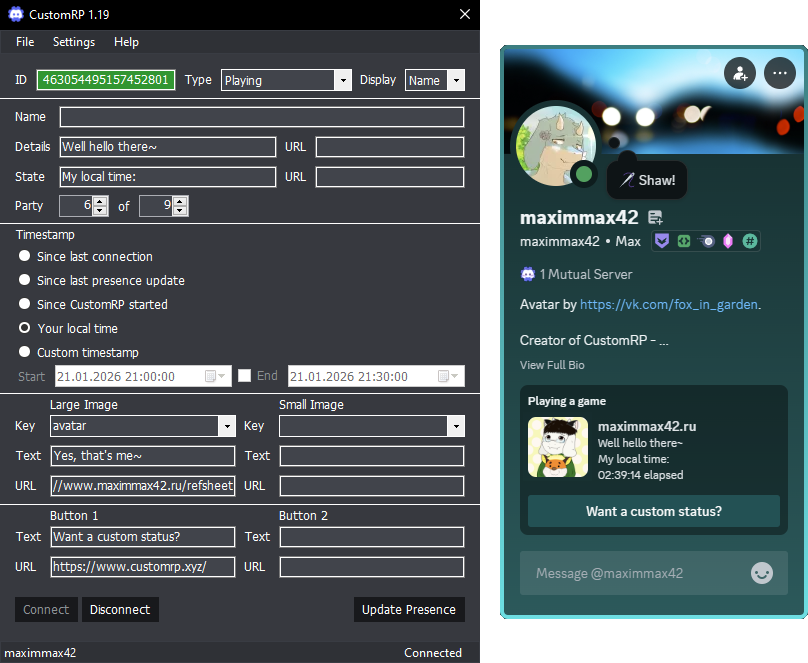The height and width of the screenshot is (663, 808).
Task: Click the Details URL input field
Action: (390, 147)
